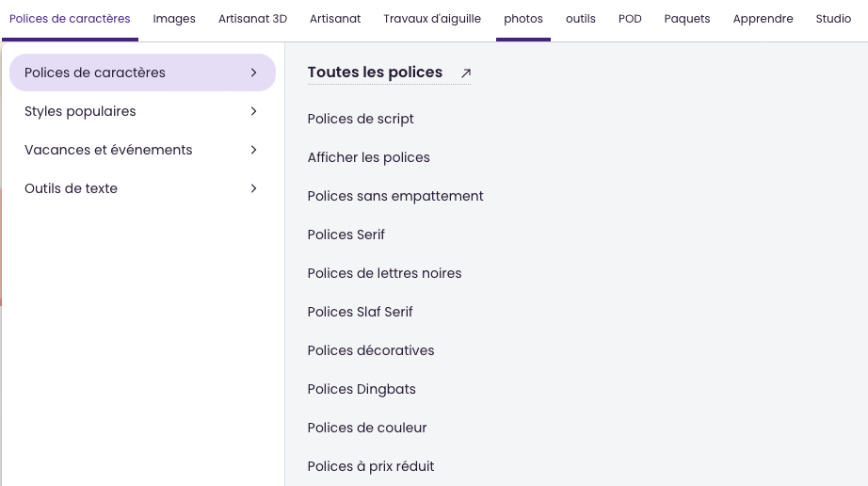Viewport: 868px width, 486px height.
Task: Open Polices Dingbats category link
Action: point(362,389)
